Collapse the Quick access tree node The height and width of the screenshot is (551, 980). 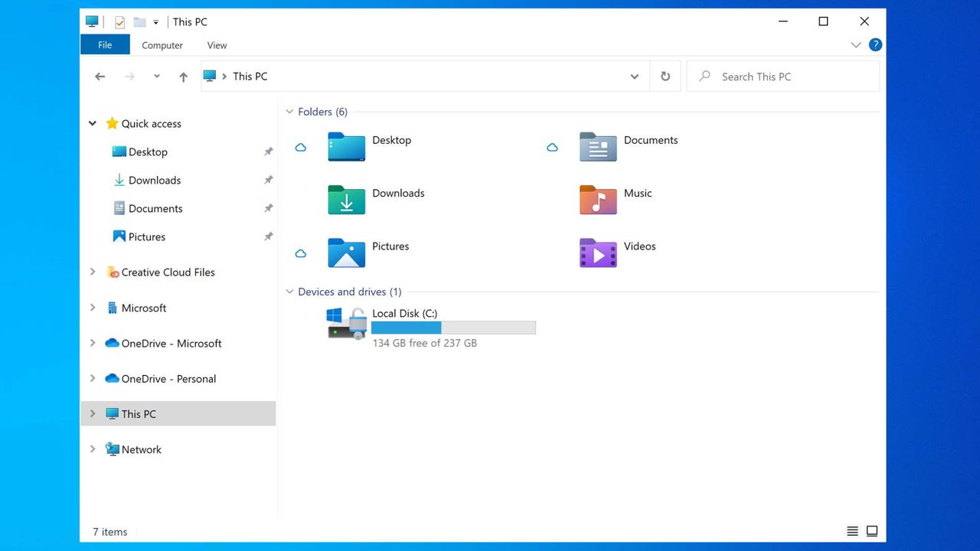(x=93, y=123)
